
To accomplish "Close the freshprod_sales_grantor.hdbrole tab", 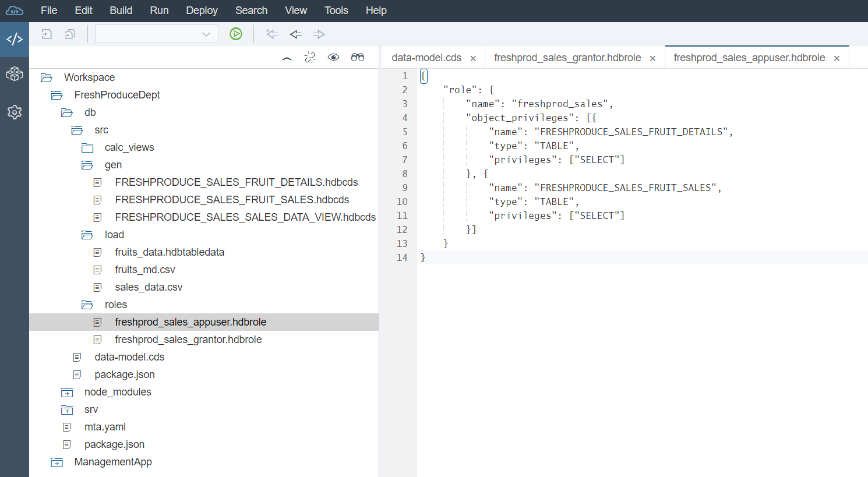I will [652, 58].
